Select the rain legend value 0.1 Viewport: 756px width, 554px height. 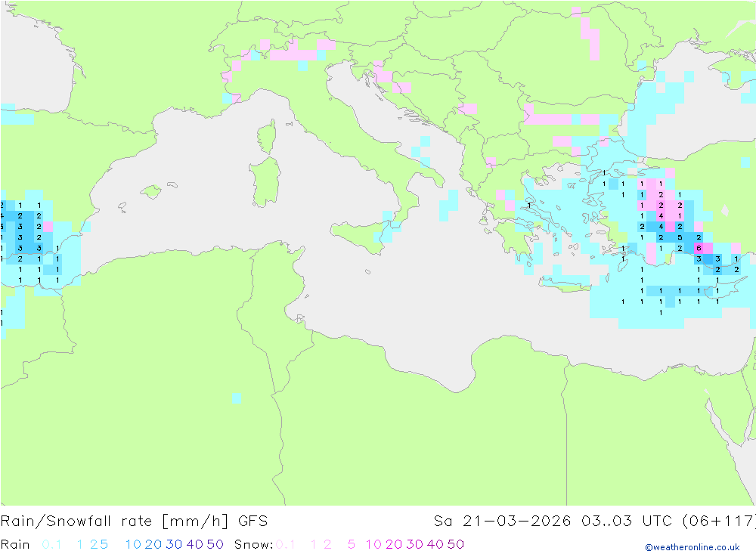pyautogui.click(x=51, y=544)
